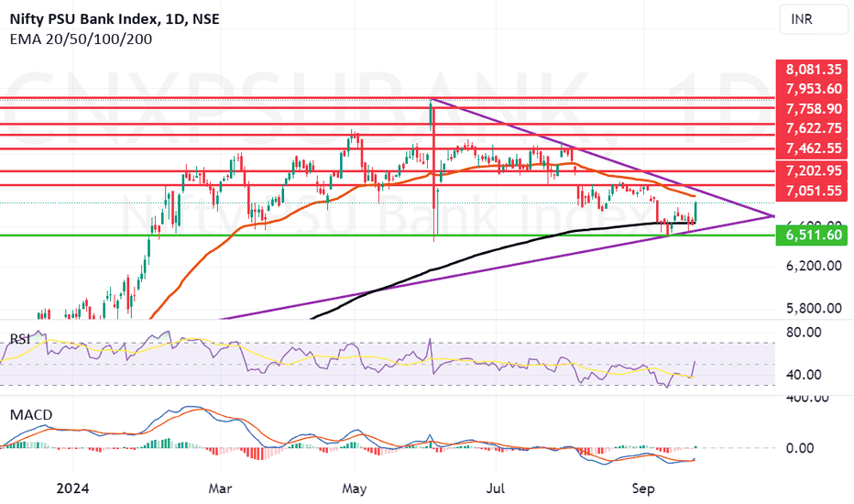Click the Mar label on time axis

click(220, 488)
